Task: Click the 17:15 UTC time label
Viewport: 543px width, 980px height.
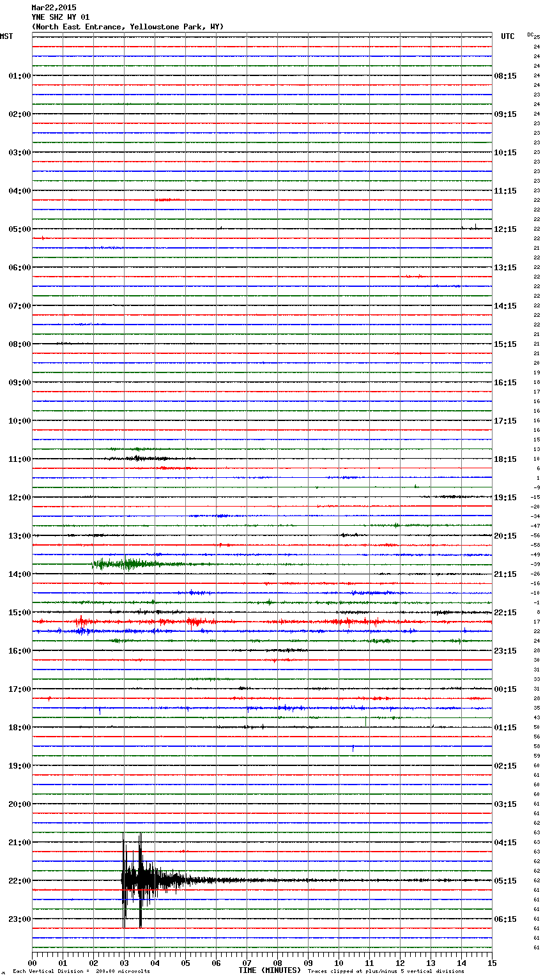Action: [505, 421]
